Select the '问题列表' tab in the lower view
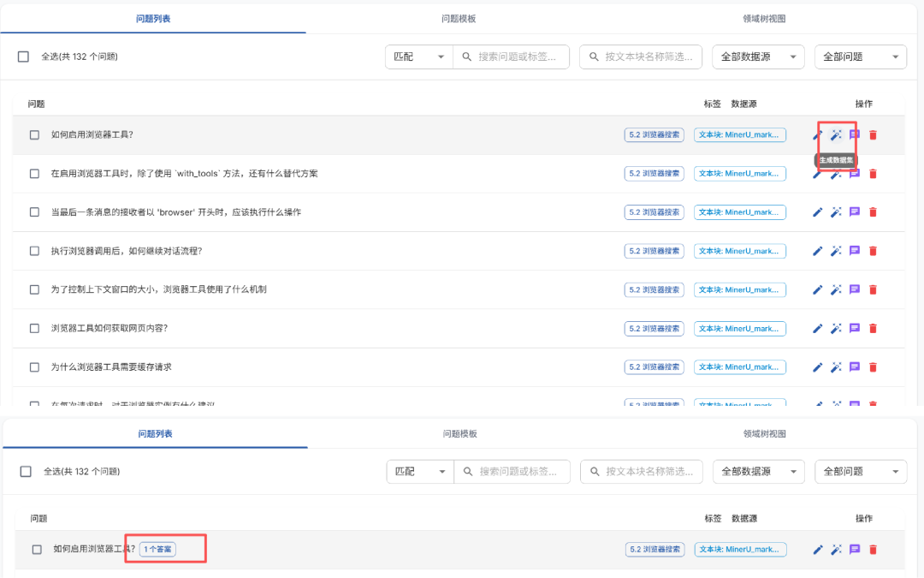This screenshot has width=924, height=578. pos(155,433)
